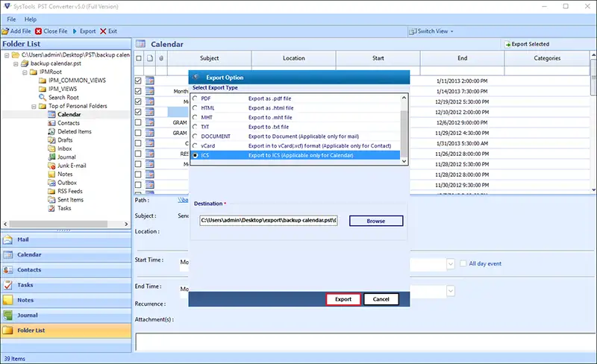Select the Junk E-mail folder icon
597x364 pixels.
pos(51,166)
